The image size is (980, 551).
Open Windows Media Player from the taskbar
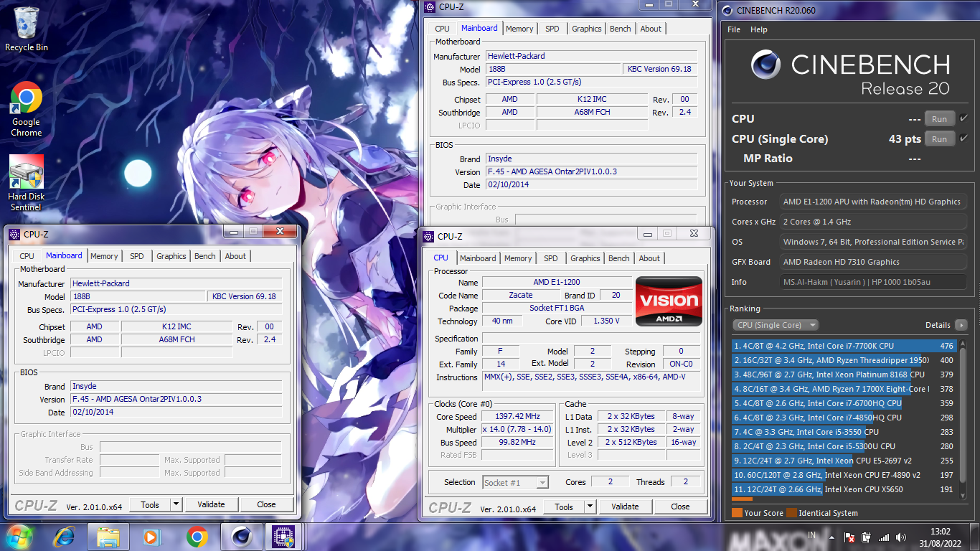(x=153, y=536)
